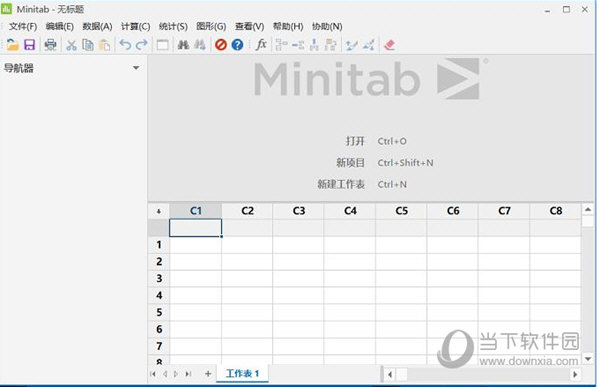The image size is (600, 387).
Task: Select row header 7
Action: point(159,346)
